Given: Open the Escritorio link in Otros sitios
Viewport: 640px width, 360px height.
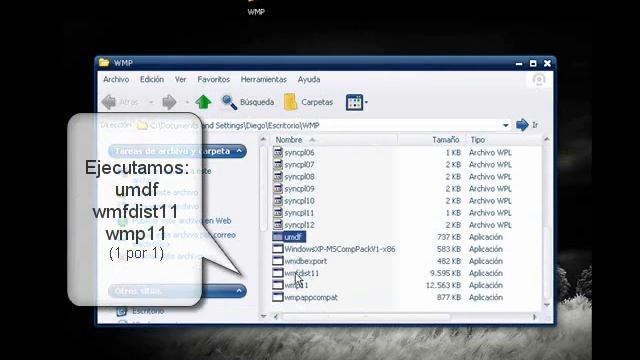Looking at the screenshot, I should click(148, 311).
